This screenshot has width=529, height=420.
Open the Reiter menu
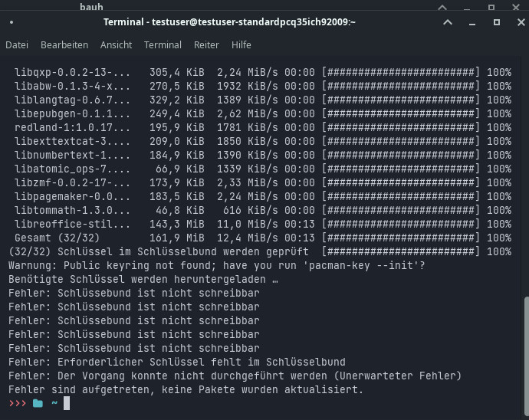tap(206, 45)
